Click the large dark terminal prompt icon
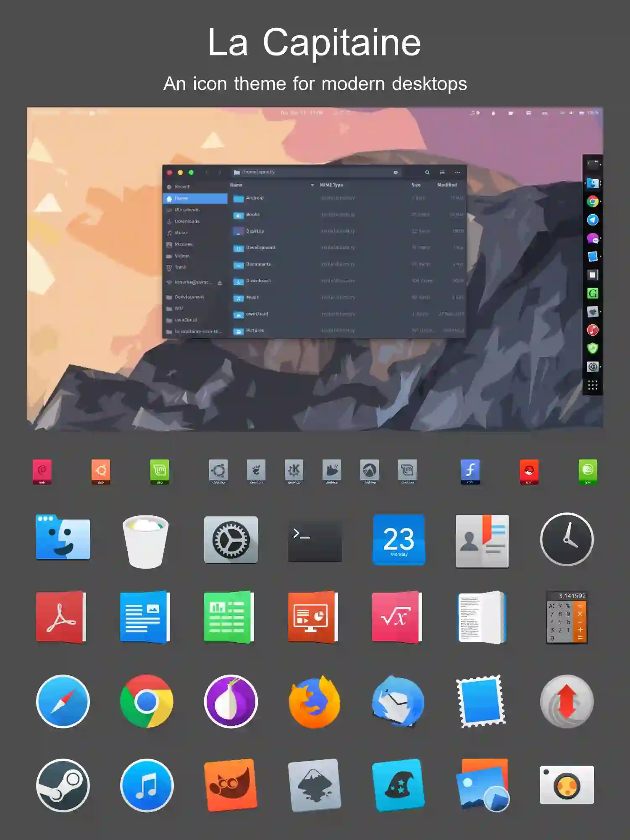This screenshot has width=630, height=840. click(x=315, y=541)
